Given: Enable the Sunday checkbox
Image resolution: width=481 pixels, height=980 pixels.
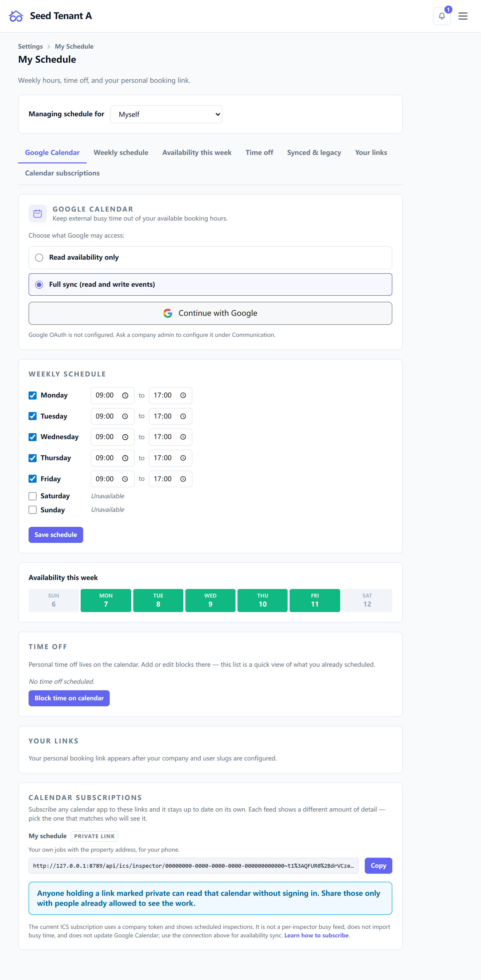Looking at the screenshot, I should click(33, 510).
